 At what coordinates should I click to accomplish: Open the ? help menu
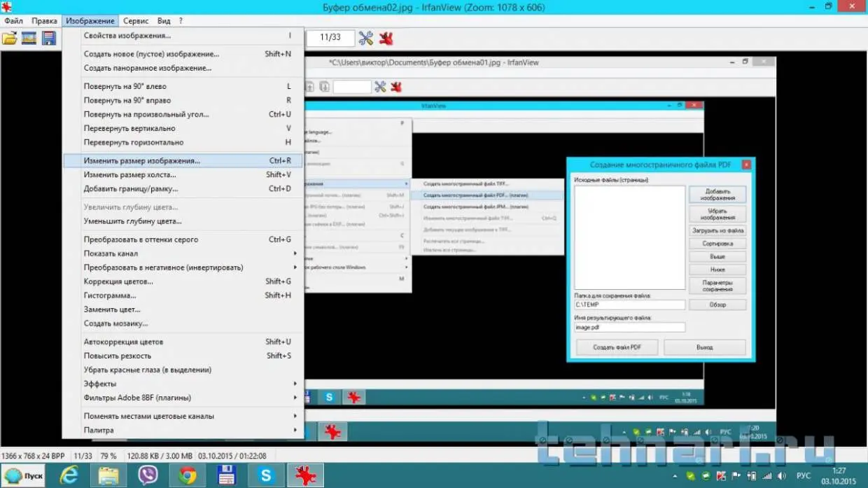click(181, 21)
